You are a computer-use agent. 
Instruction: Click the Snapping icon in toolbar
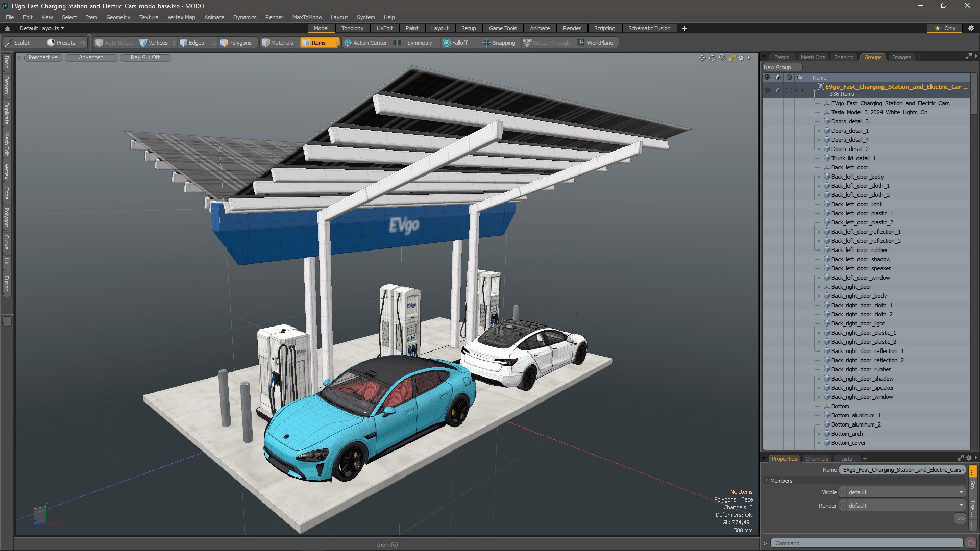tap(486, 43)
